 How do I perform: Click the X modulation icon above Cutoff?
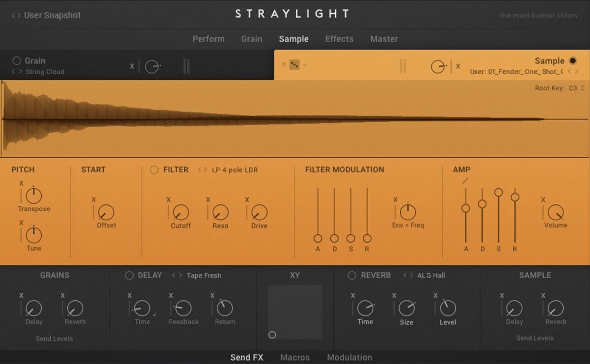(168, 200)
